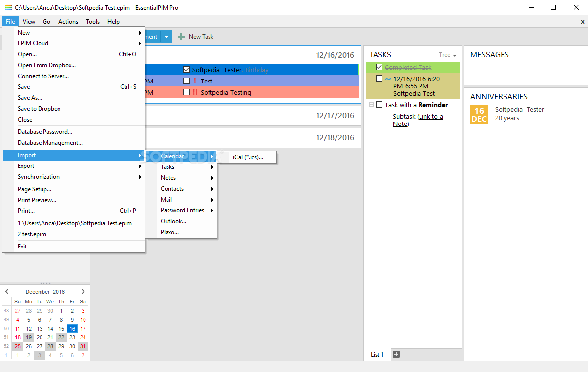The width and height of the screenshot is (588, 372).
Task: Click Save As... menu item
Action: [74, 98]
